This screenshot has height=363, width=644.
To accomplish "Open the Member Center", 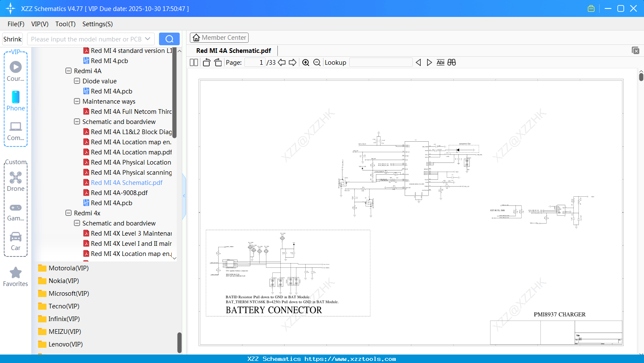I will 219,37.
